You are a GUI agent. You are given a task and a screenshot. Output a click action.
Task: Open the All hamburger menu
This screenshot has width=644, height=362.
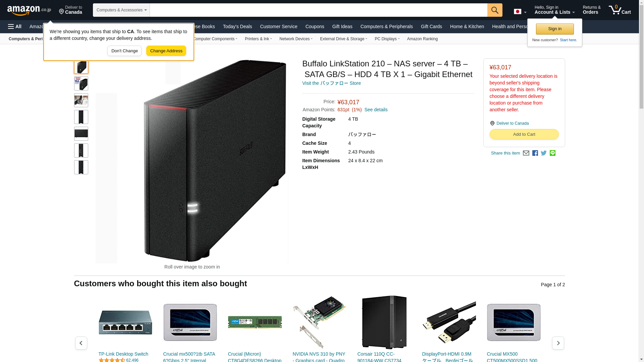coord(15,26)
